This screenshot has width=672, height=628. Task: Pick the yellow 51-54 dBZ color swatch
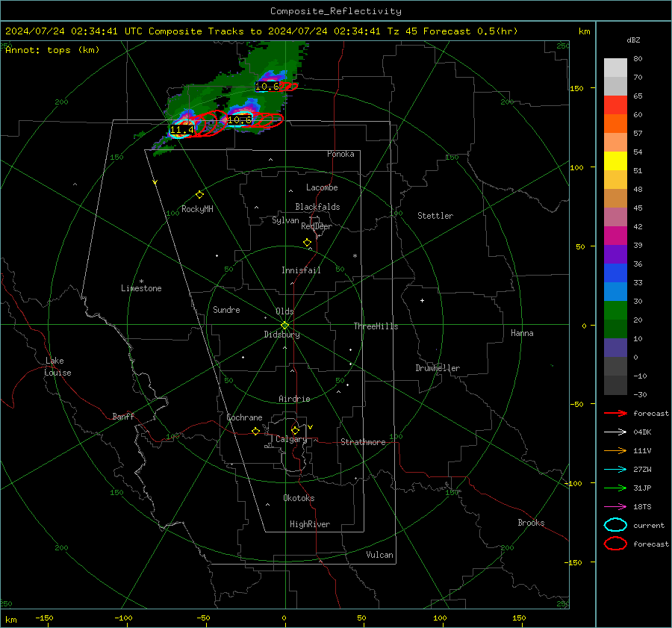615,161
